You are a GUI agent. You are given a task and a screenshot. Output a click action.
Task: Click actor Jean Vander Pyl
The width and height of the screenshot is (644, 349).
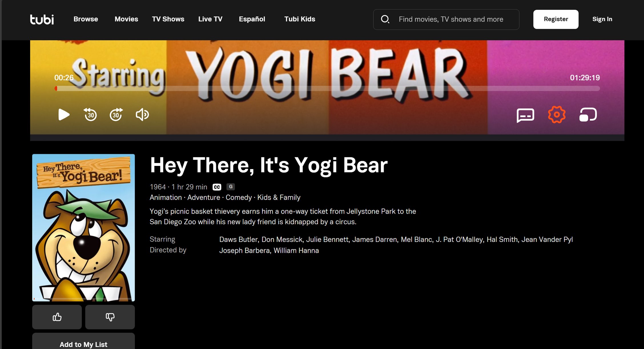[x=547, y=239]
